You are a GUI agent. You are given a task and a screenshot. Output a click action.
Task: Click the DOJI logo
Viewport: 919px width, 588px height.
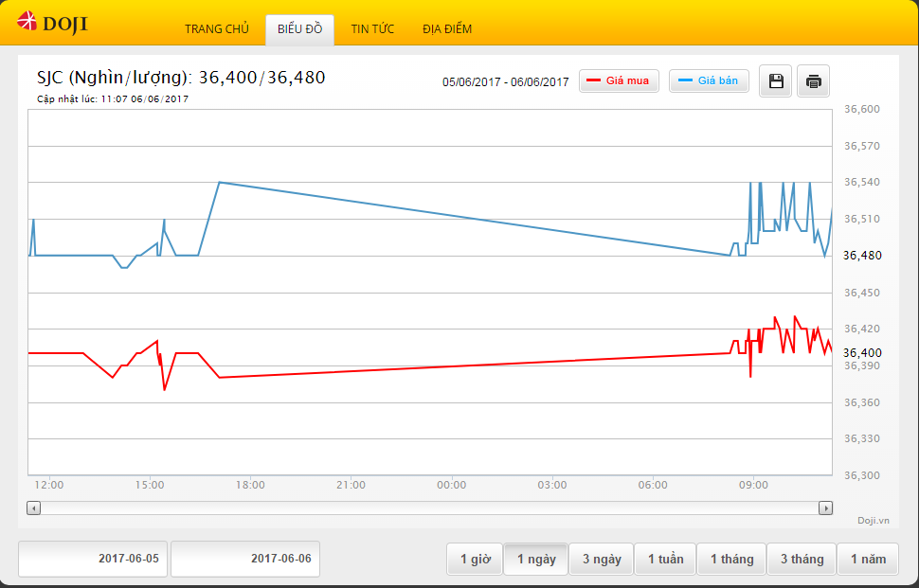(x=52, y=23)
